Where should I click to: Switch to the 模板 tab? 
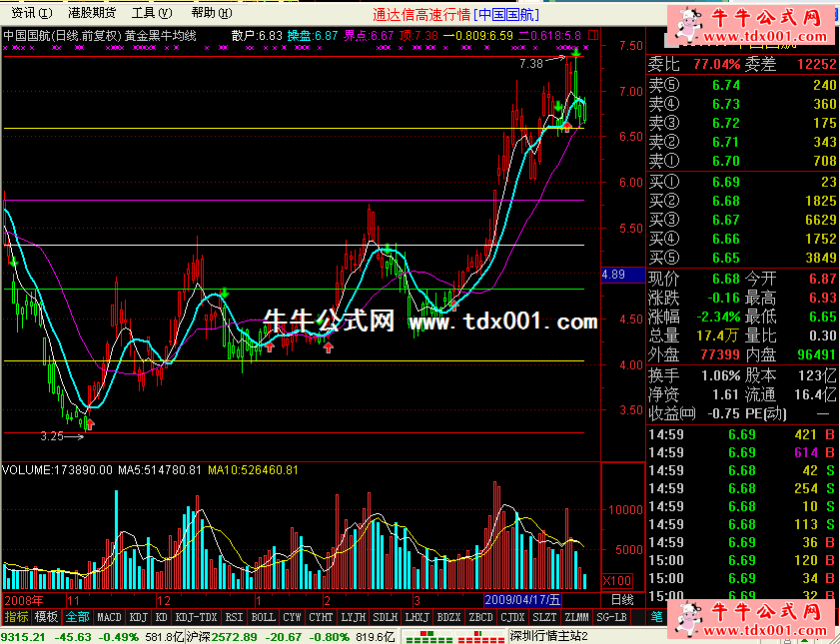click(x=46, y=617)
